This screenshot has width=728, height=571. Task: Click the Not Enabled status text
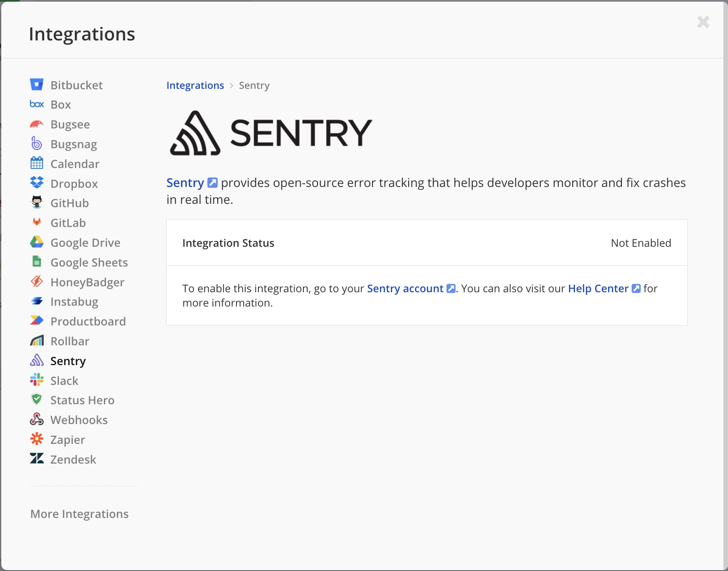[641, 243]
